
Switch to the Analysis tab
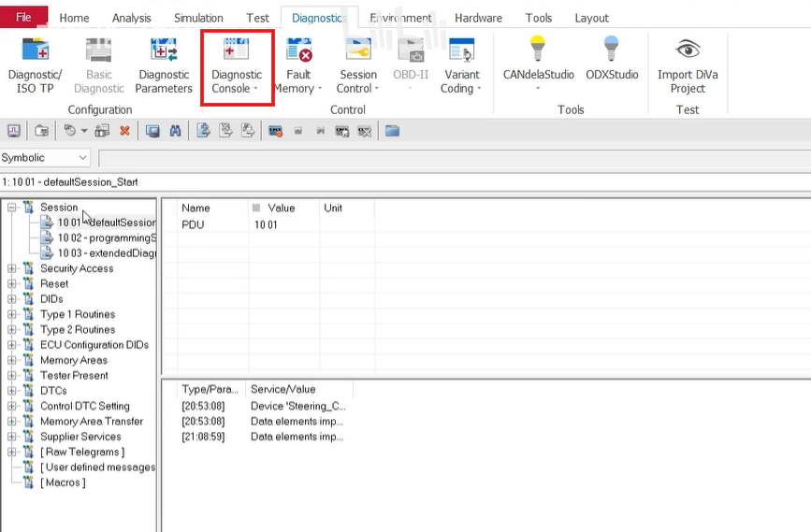[131, 18]
